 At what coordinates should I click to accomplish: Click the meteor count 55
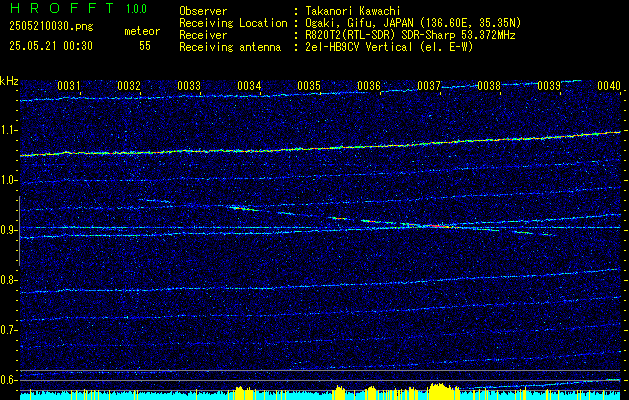pos(145,46)
